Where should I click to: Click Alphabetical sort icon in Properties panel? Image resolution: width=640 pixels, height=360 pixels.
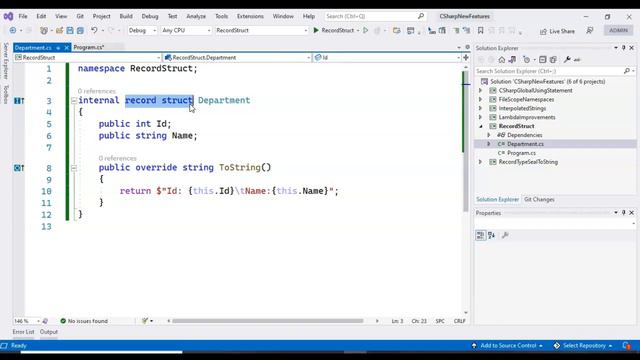(x=491, y=235)
